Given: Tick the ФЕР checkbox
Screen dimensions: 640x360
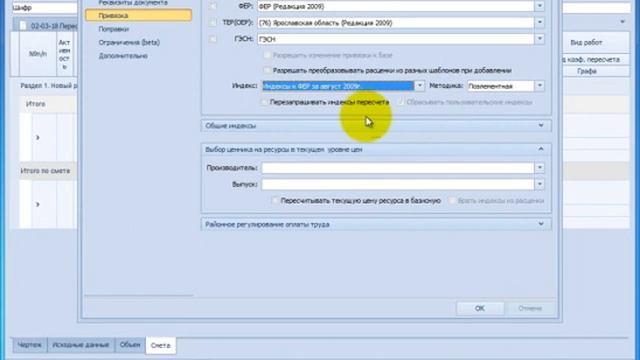Looking at the screenshot, I should [x=213, y=6].
